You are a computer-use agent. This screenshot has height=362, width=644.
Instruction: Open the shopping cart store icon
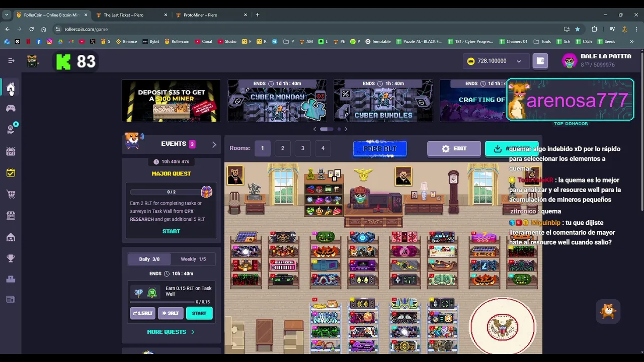pos(11,194)
